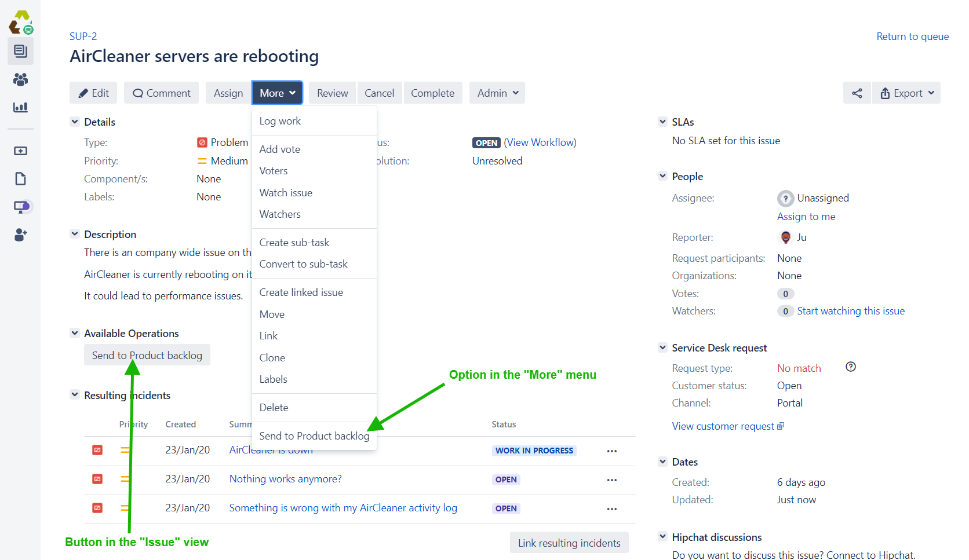Screen dimensions: 969x560
Task: Collapse the People section chevron
Action: point(662,175)
